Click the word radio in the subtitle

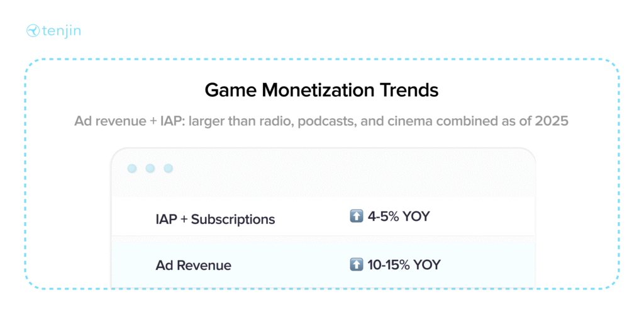[x=275, y=121]
